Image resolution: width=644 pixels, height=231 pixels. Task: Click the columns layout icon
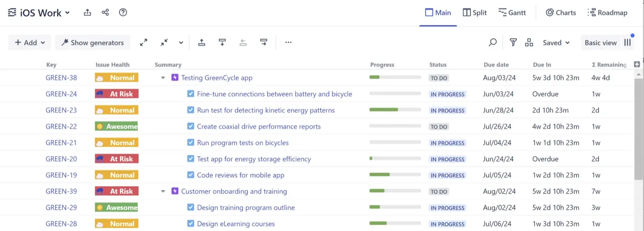click(628, 43)
